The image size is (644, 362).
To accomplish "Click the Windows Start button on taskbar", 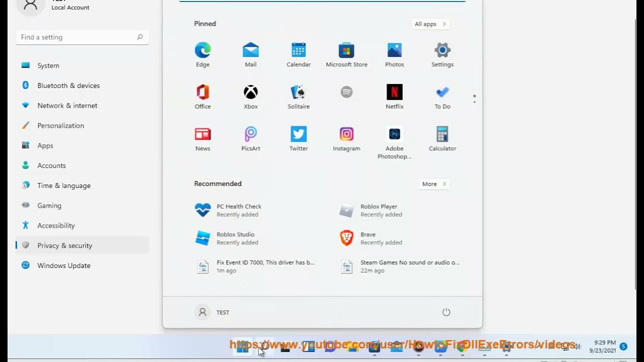I will 243,346.
